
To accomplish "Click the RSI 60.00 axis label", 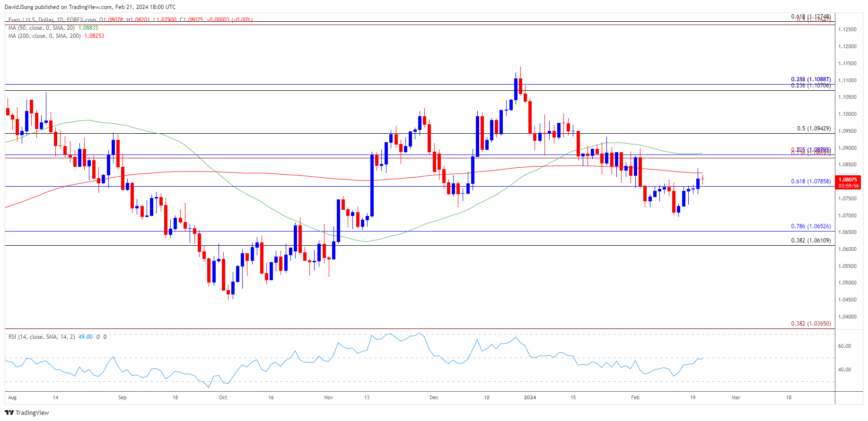I will coord(844,346).
